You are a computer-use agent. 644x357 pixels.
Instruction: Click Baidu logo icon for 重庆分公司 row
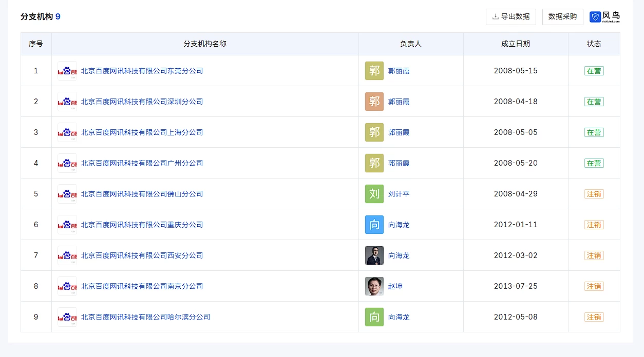[x=67, y=225]
